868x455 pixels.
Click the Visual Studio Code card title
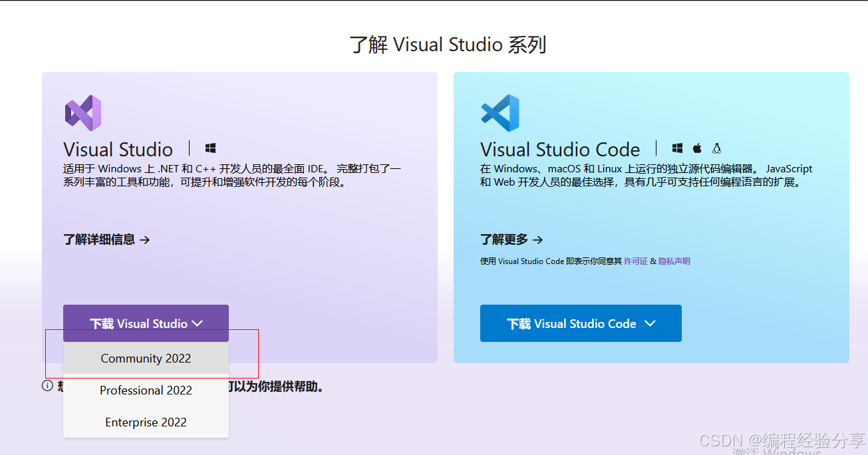pos(559,150)
